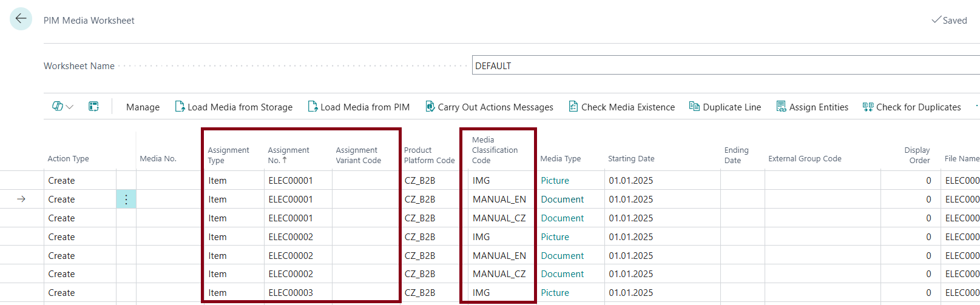Click the Assignment No. column header

pos(289,155)
